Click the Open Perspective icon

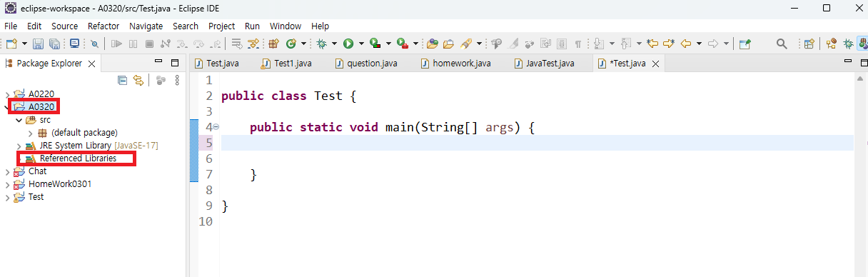pos(809,44)
